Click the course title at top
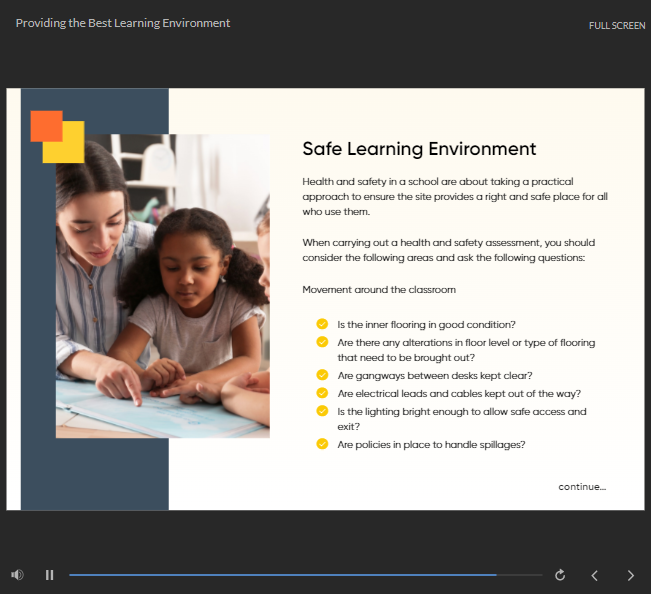651x594 pixels. 123,23
